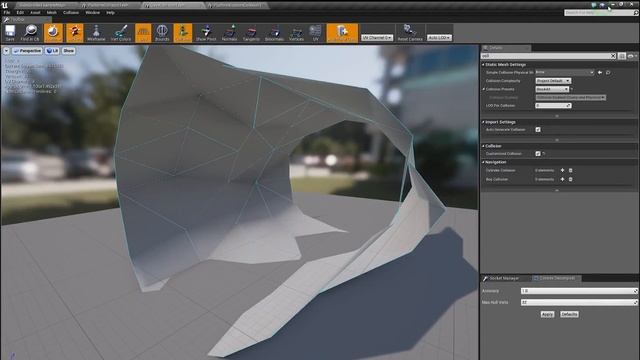
Task: Toggle Customized Collision checkbox
Action: pyautogui.click(x=538, y=153)
